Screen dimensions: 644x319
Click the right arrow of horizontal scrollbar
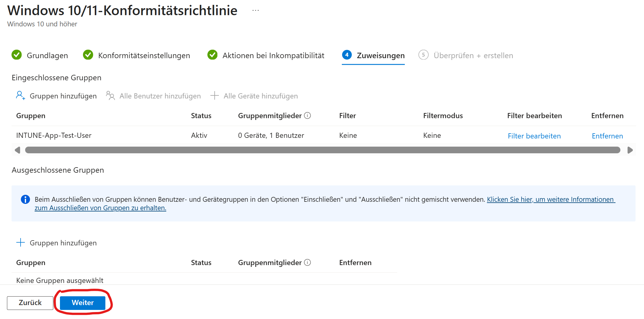coord(630,150)
